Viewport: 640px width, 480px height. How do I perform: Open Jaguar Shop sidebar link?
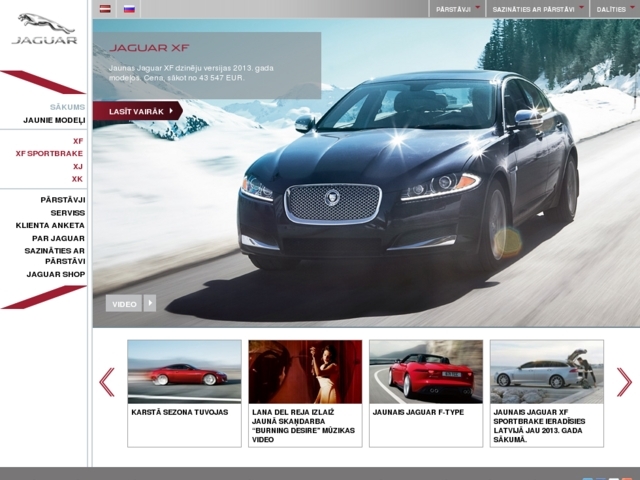pos(56,274)
